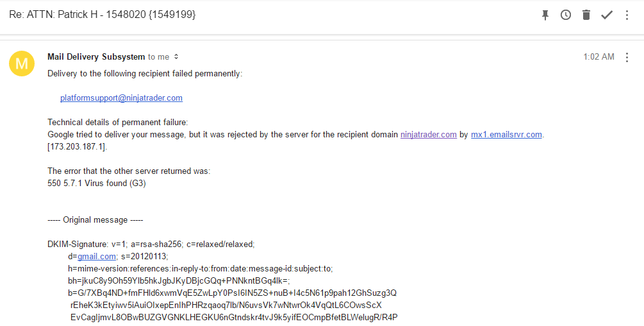Image resolution: width=644 pixels, height=326 pixels.
Task: Open the platformsupport@ninjatrader.com email link
Action: point(121,98)
